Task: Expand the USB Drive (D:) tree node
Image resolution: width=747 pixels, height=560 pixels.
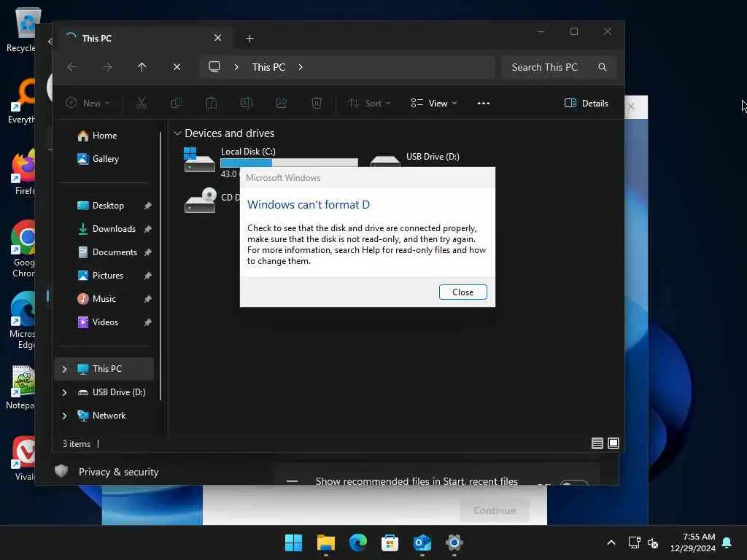Action: [64, 392]
